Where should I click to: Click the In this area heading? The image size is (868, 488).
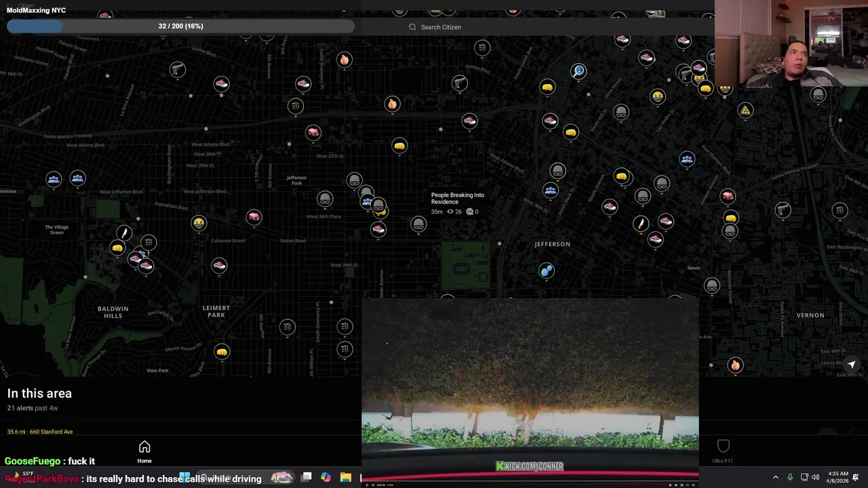click(39, 393)
